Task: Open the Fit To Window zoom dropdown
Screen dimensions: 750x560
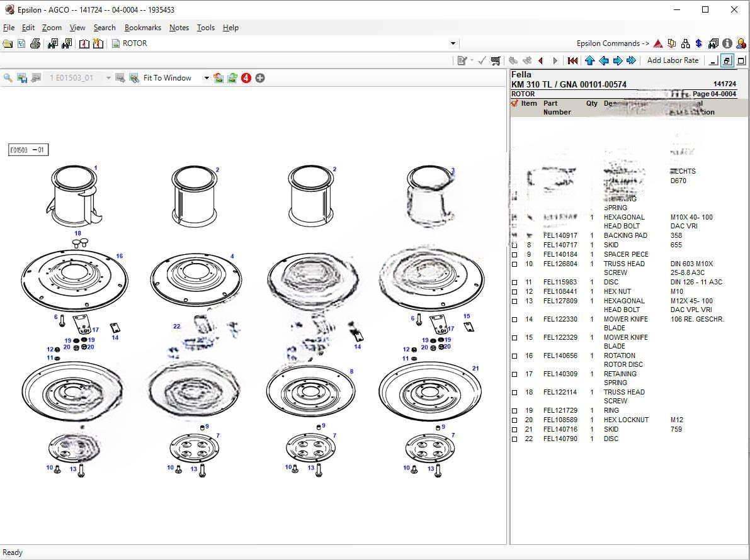Action: [206, 78]
